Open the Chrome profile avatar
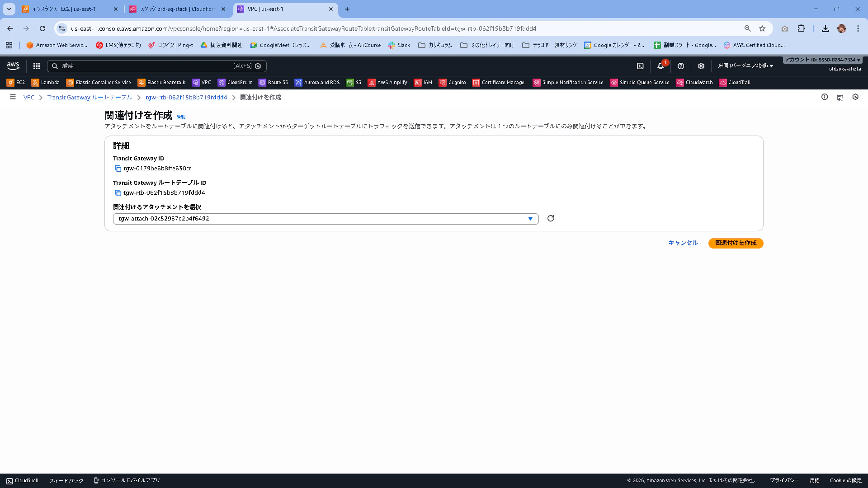868x488 pixels. [x=841, y=28]
